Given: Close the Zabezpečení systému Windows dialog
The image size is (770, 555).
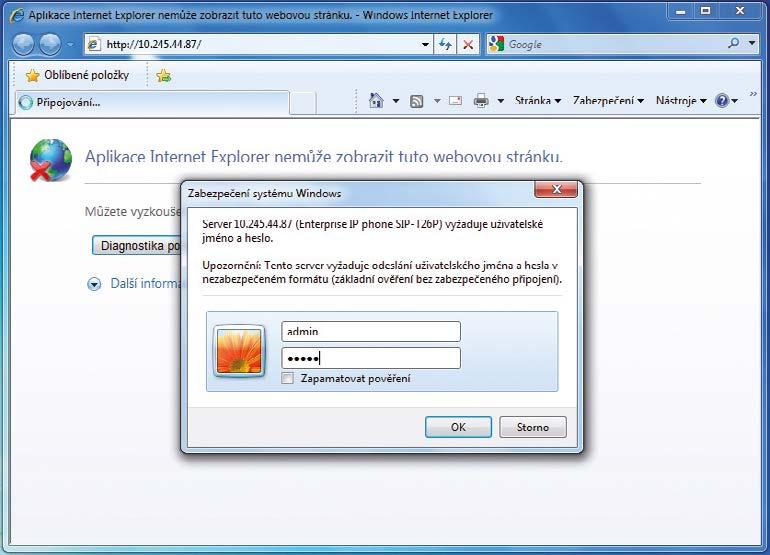Looking at the screenshot, I should (x=556, y=189).
